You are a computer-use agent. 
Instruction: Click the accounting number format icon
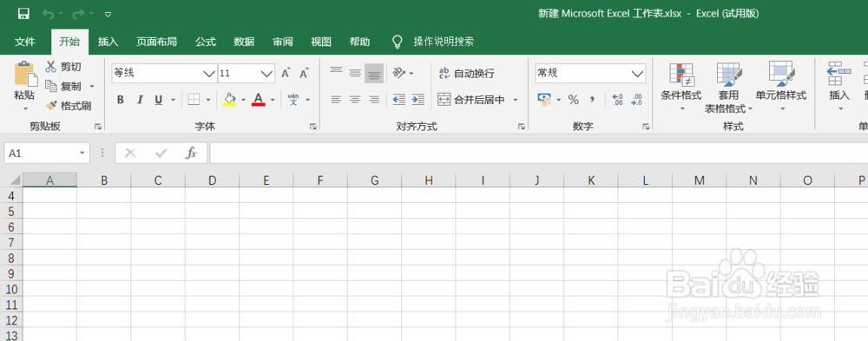pos(545,100)
